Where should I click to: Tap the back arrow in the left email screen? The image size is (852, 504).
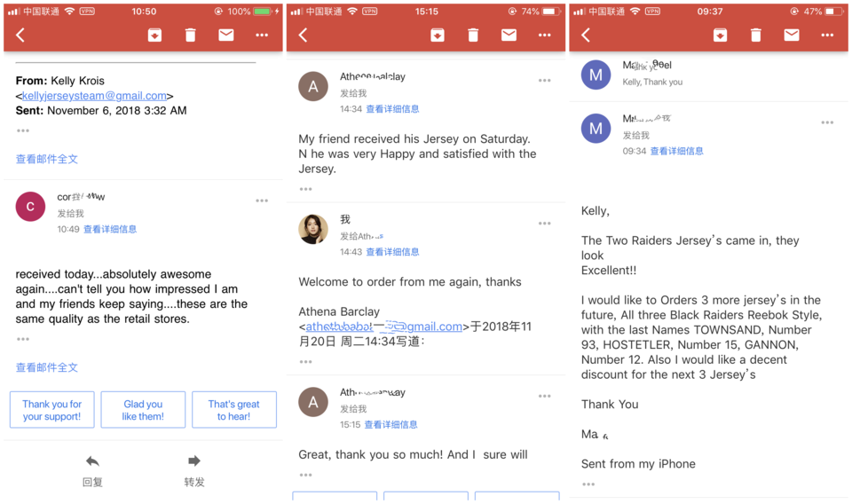(20, 35)
